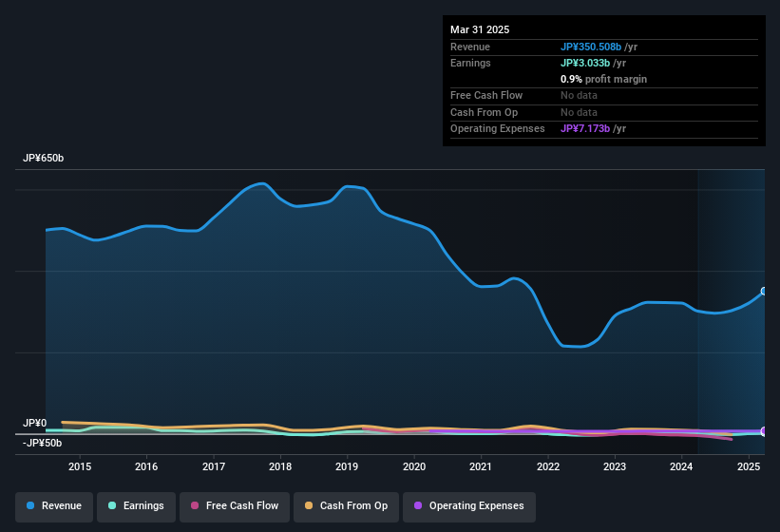This screenshot has width=780, height=532.
Task: Click the 0.9% profit margin text
Action: [603, 79]
